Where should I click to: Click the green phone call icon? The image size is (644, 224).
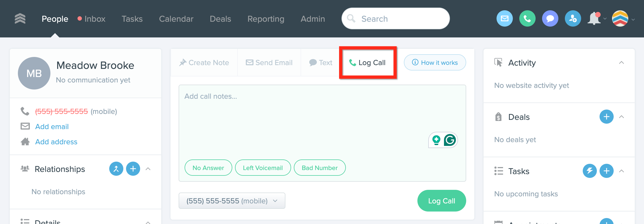click(527, 19)
